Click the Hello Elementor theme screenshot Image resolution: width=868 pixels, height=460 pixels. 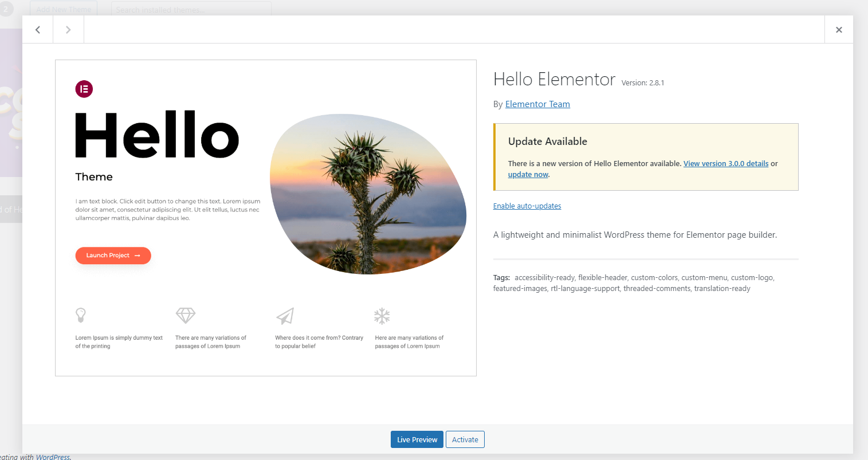tap(266, 218)
